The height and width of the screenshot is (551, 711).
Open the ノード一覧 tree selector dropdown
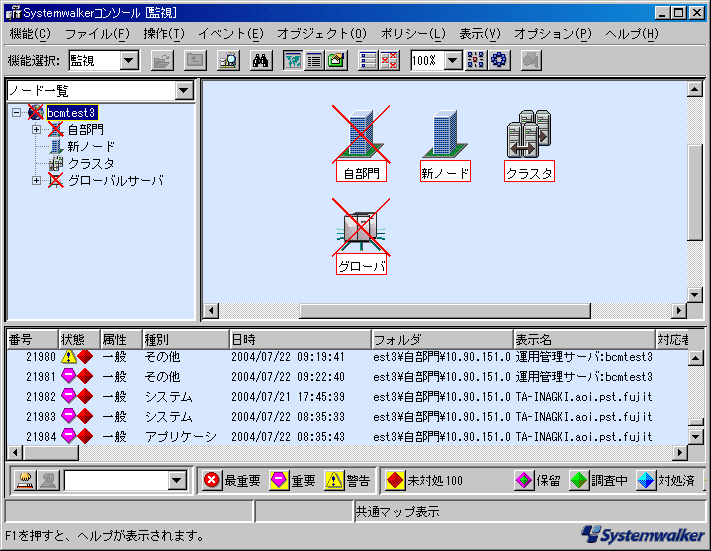pos(184,90)
